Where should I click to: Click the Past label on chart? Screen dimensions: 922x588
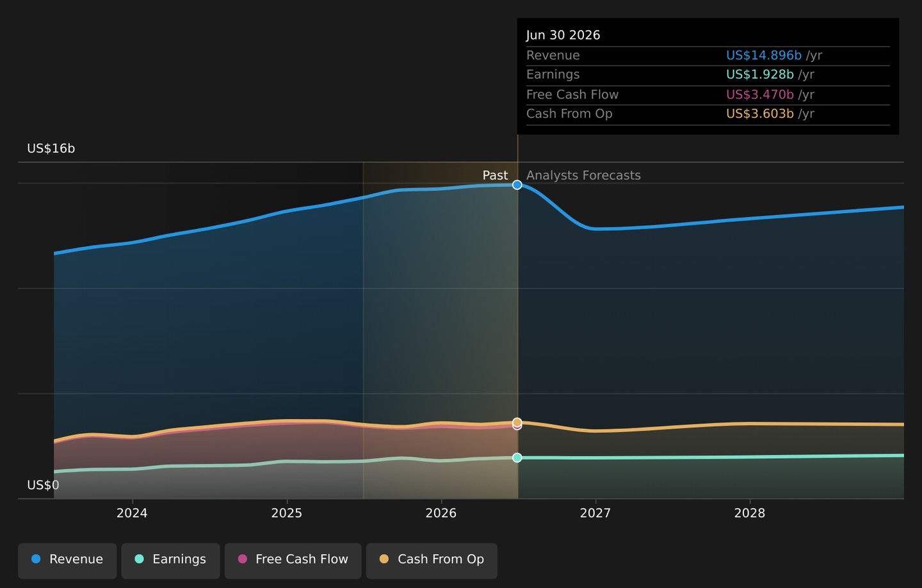tap(495, 175)
